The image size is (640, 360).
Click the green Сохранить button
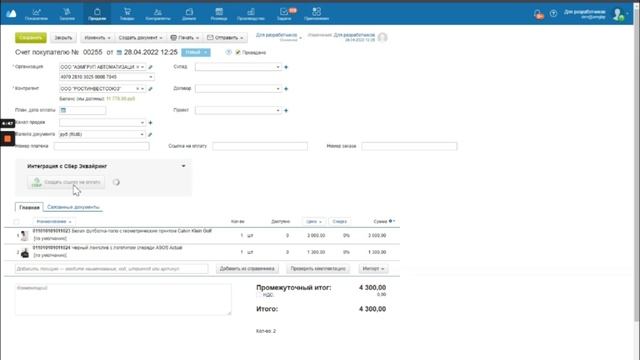pos(31,38)
